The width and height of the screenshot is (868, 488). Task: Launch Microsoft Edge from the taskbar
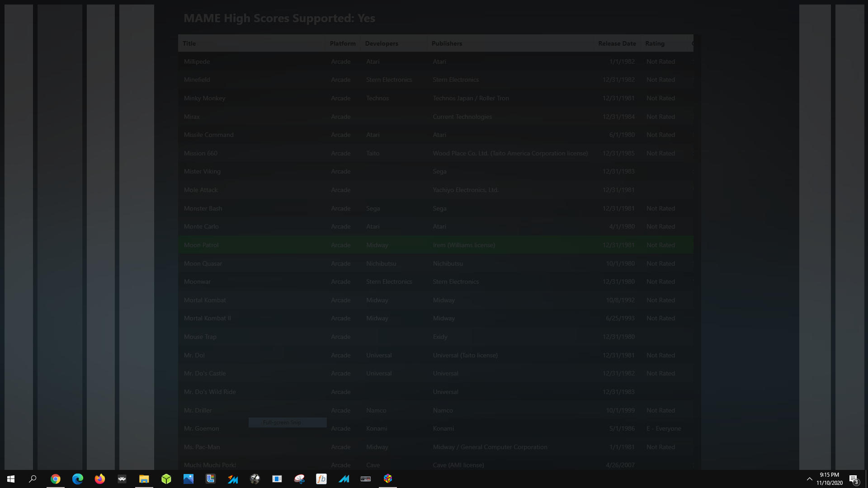pyautogui.click(x=78, y=479)
